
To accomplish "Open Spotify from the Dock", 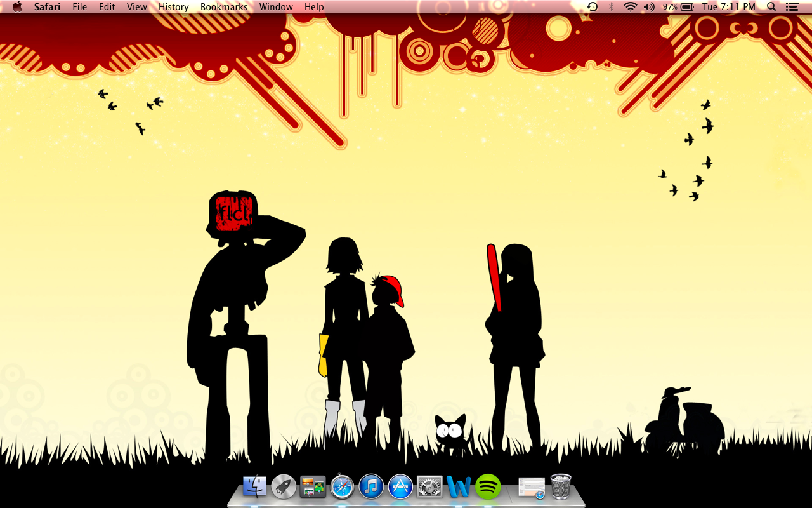I will 488,487.
